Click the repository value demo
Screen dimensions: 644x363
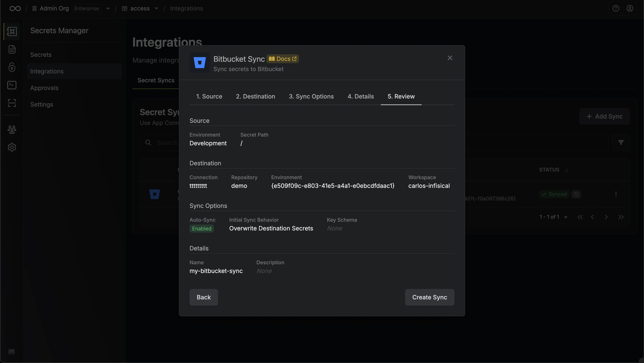[239, 186]
